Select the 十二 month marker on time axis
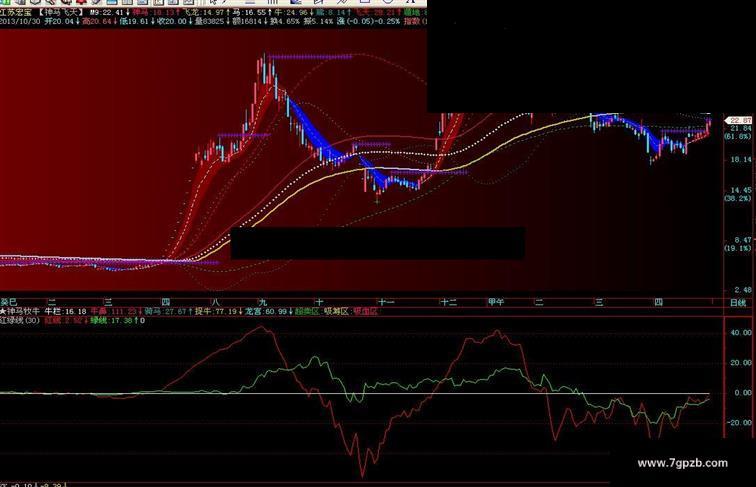The width and height of the screenshot is (756, 487). 448,302
